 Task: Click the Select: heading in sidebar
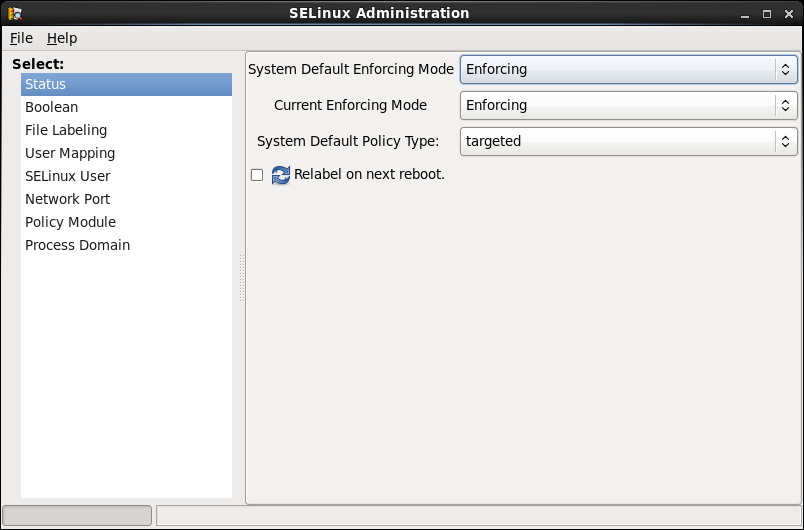tap(38, 64)
